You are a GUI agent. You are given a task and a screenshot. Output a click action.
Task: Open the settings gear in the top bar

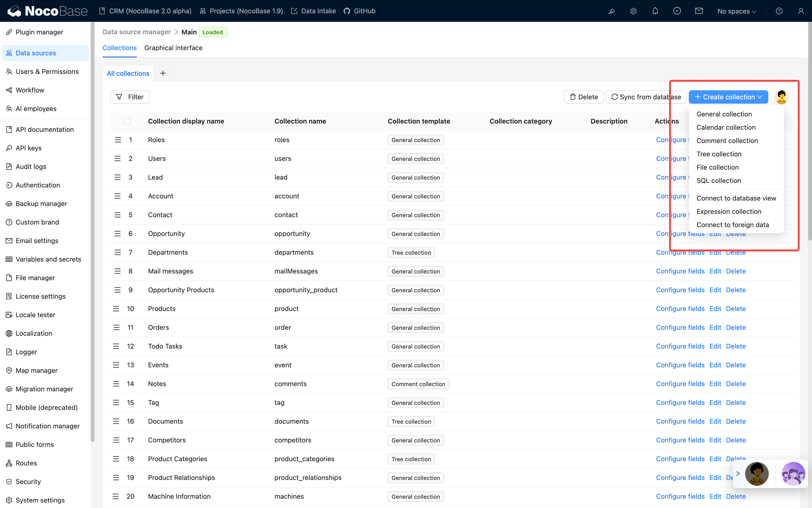point(633,11)
